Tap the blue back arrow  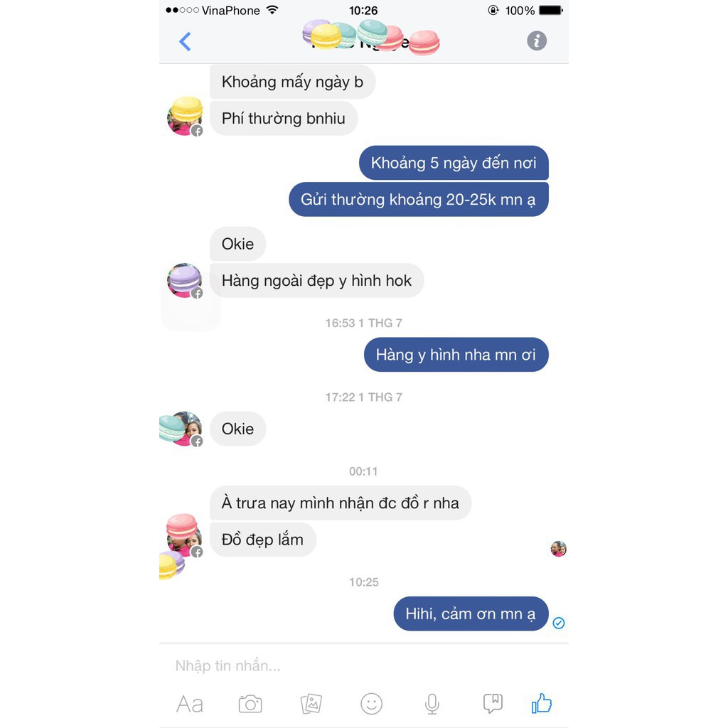185,41
